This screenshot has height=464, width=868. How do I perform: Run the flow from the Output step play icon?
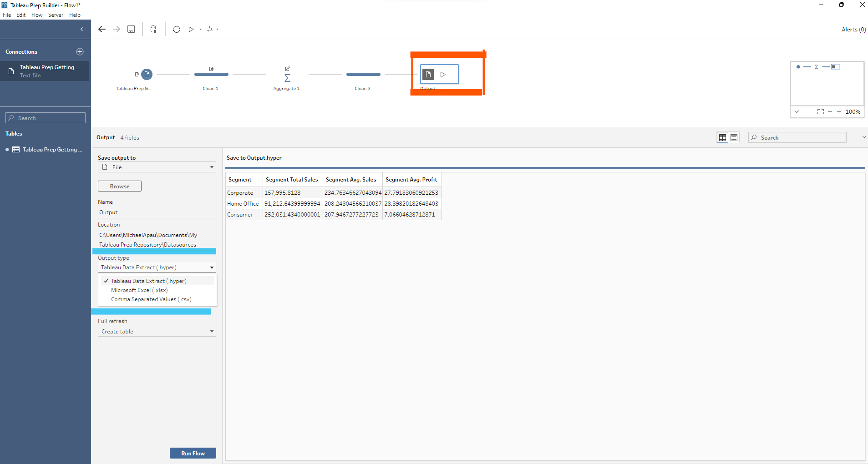pyautogui.click(x=443, y=74)
